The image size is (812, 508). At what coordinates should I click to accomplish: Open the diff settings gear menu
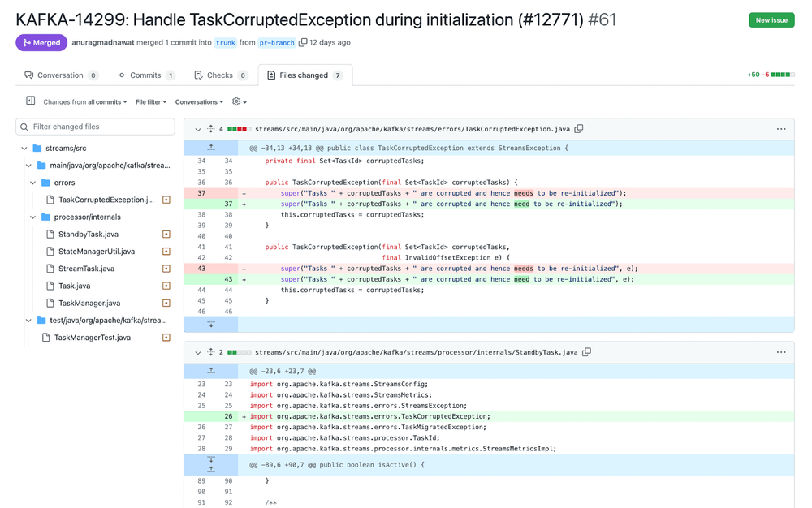[x=239, y=102]
